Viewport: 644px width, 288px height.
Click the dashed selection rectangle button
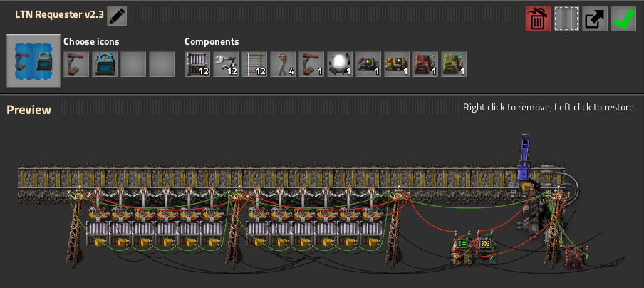tap(566, 19)
